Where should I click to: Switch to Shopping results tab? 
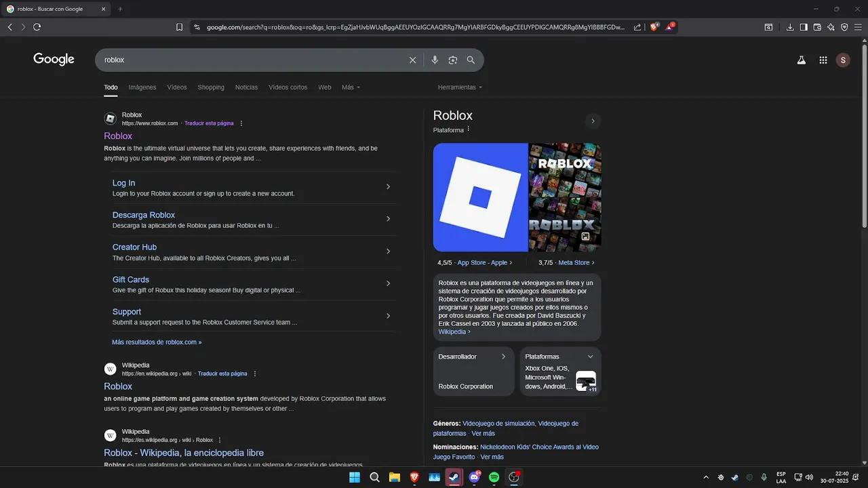[211, 87]
